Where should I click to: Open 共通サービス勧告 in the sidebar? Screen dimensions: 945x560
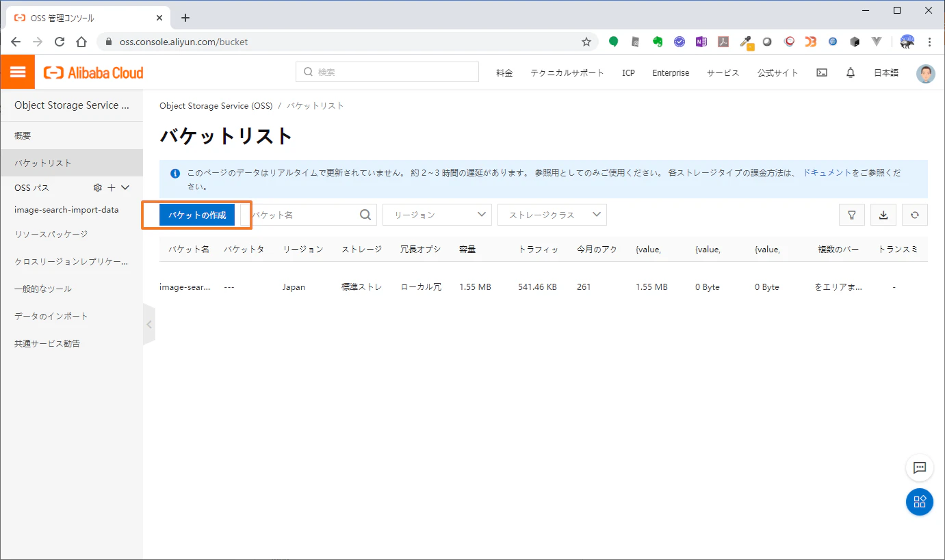71,344
